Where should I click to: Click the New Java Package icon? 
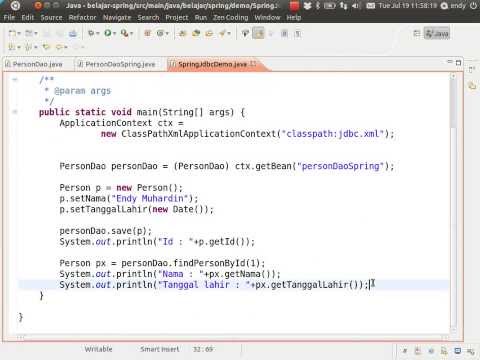click(148, 33)
